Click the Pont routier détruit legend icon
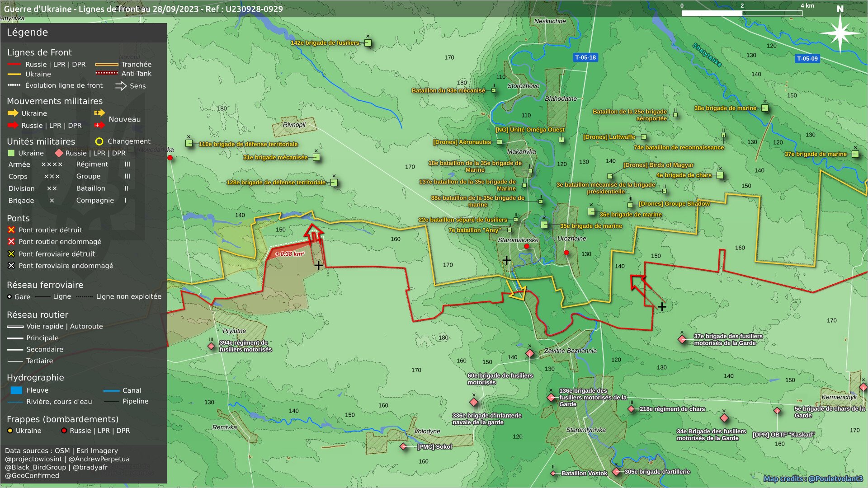Screen dimensions: 868x488 pyautogui.click(x=11, y=230)
